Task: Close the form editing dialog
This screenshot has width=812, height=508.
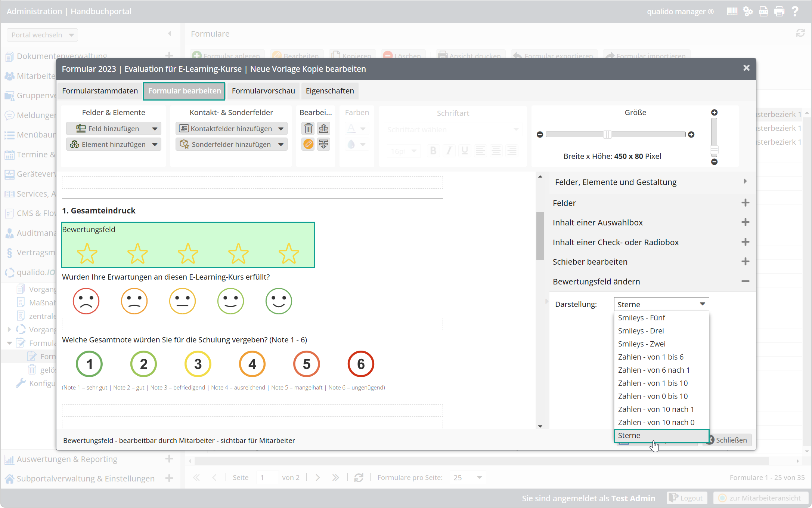Action: click(x=746, y=68)
